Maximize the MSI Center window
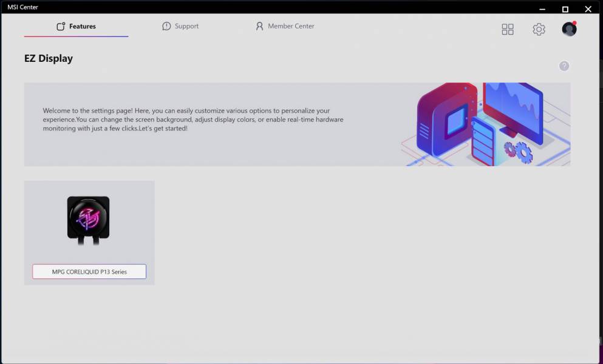Viewport: 603px width, 364px height. pyautogui.click(x=565, y=8)
